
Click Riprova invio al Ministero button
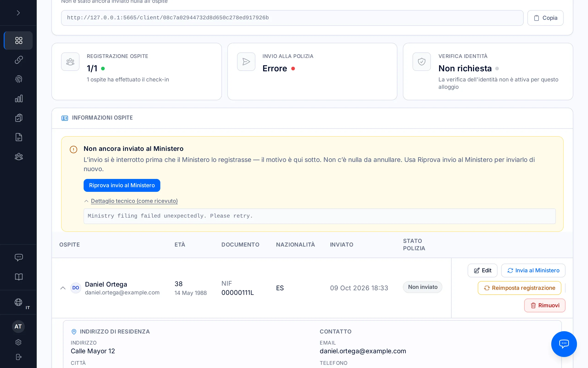(122, 185)
